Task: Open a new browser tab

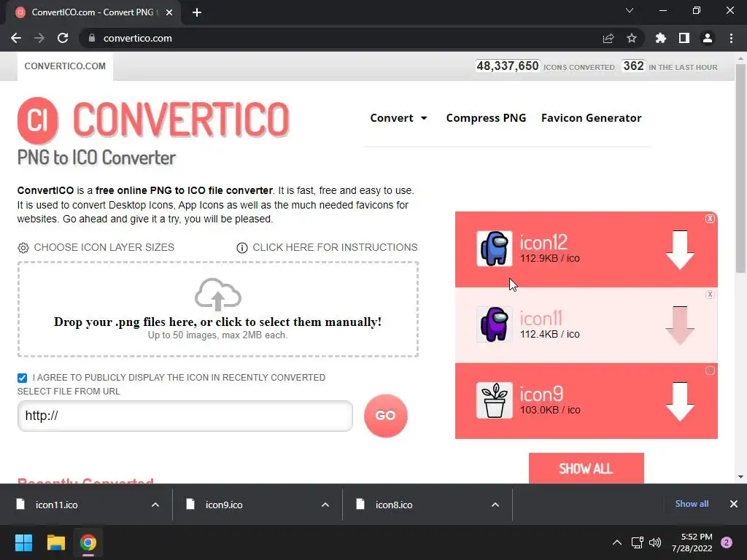Action: [197, 12]
